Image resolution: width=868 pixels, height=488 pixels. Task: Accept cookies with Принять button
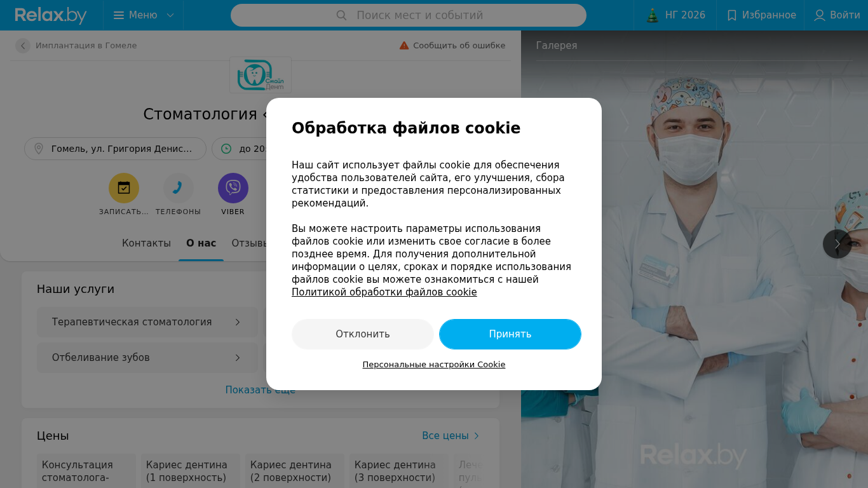pos(510,334)
